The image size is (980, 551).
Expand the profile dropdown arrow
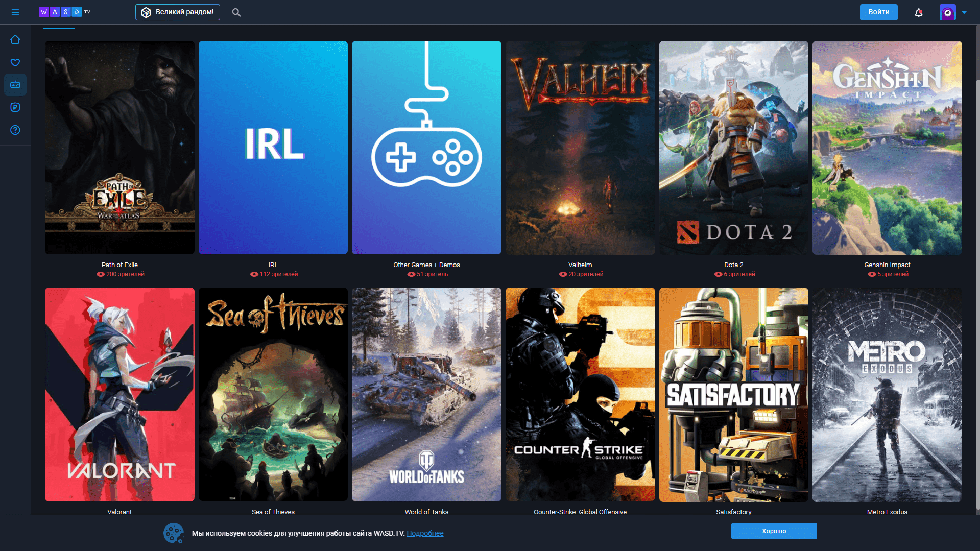tap(964, 12)
